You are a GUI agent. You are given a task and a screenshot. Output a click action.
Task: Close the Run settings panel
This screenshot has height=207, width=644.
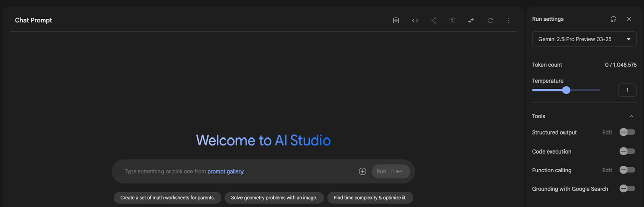coord(629,19)
